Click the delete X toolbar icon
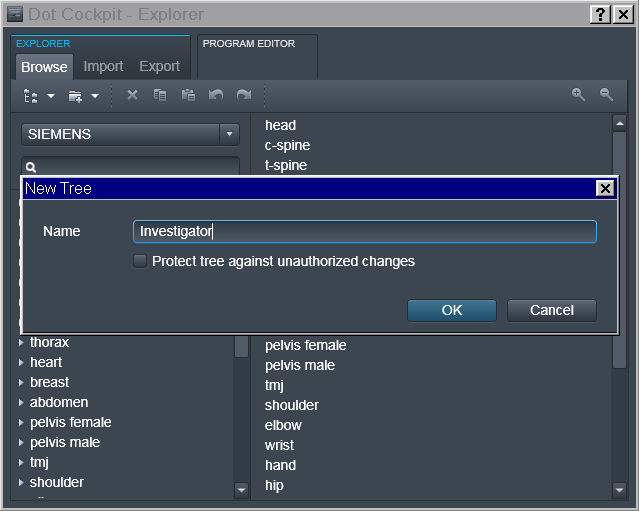The width and height of the screenshot is (639, 511). (132, 95)
